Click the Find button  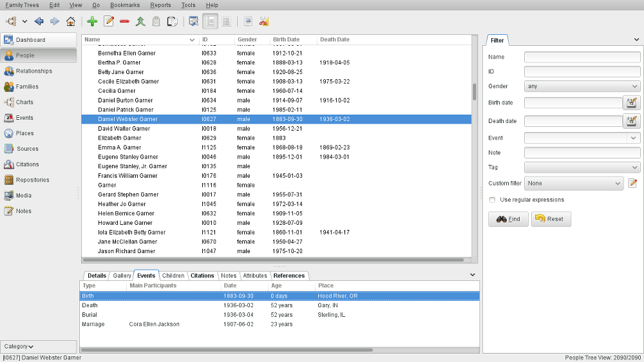point(508,219)
